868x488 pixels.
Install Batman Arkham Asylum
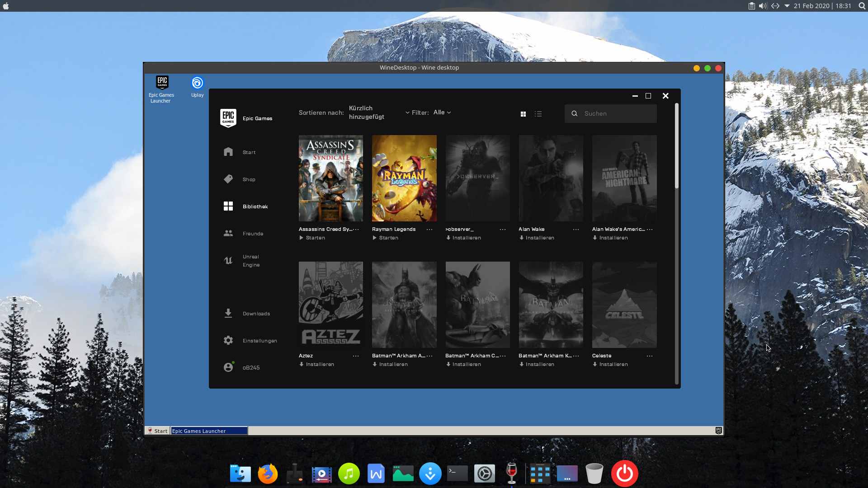pos(390,364)
